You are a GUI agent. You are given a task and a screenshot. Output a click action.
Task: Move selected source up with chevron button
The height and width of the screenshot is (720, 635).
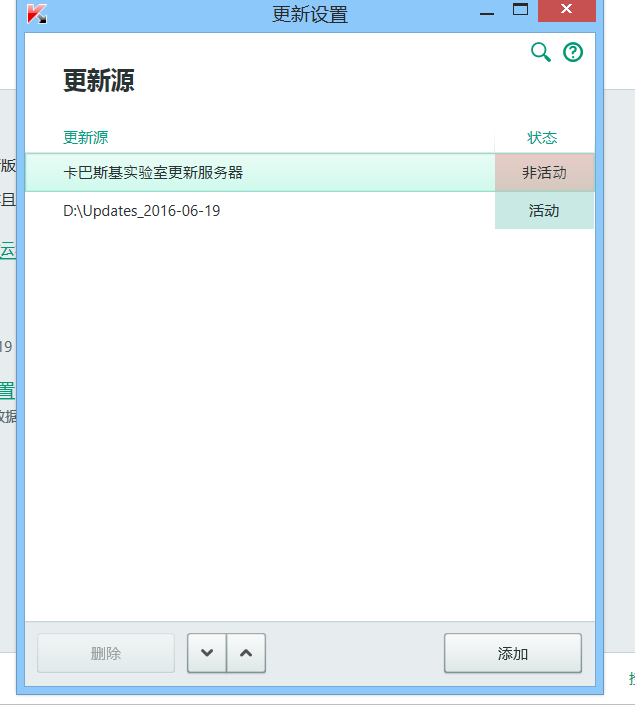(246, 653)
